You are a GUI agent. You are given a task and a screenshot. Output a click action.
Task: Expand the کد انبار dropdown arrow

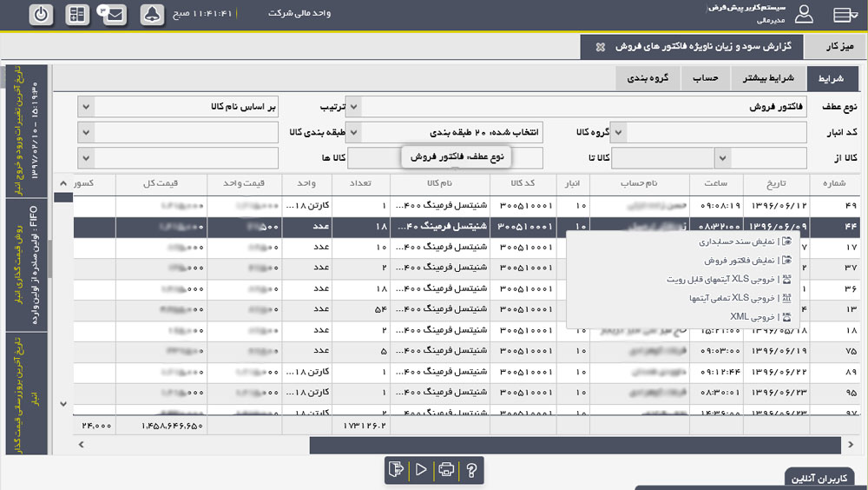click(x=618, y=132)
